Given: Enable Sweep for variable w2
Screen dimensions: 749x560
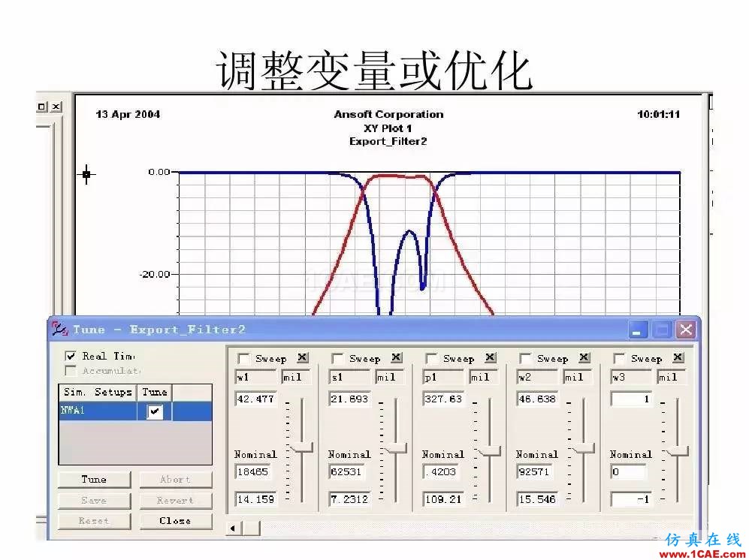Looking at the screenshot, I should tap(525, 358).
